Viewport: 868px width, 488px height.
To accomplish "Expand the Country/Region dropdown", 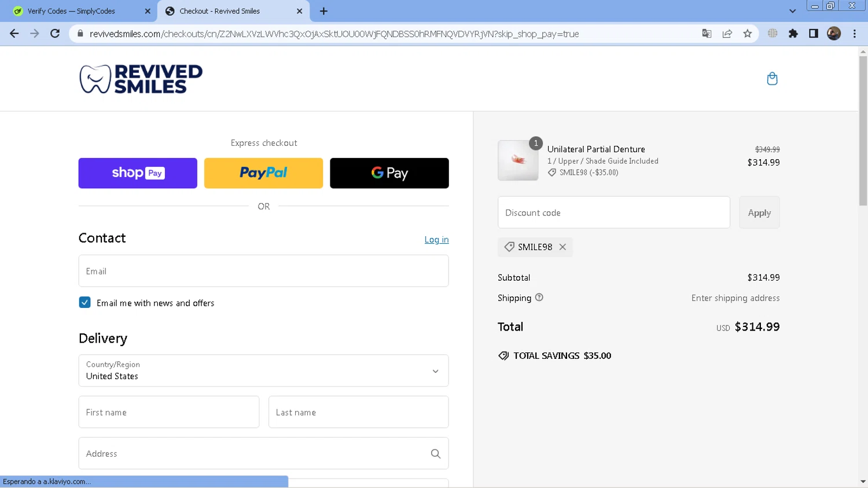I will 263,370.
